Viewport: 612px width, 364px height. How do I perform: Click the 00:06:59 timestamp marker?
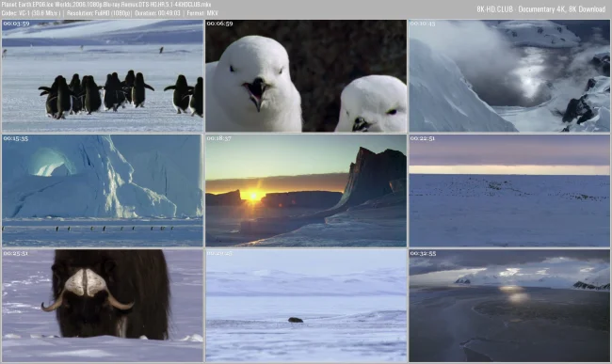click(219, 24)
